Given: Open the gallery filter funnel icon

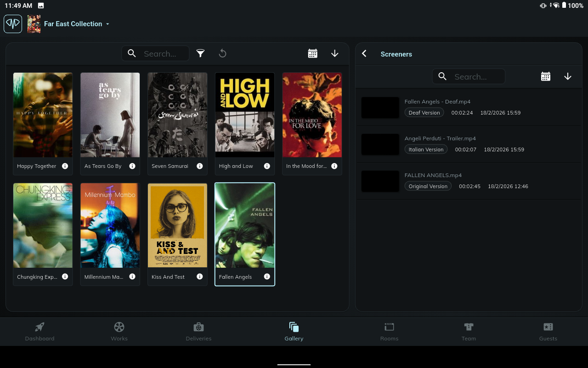Looking at the screenshot, I should [x=200, y=53].
